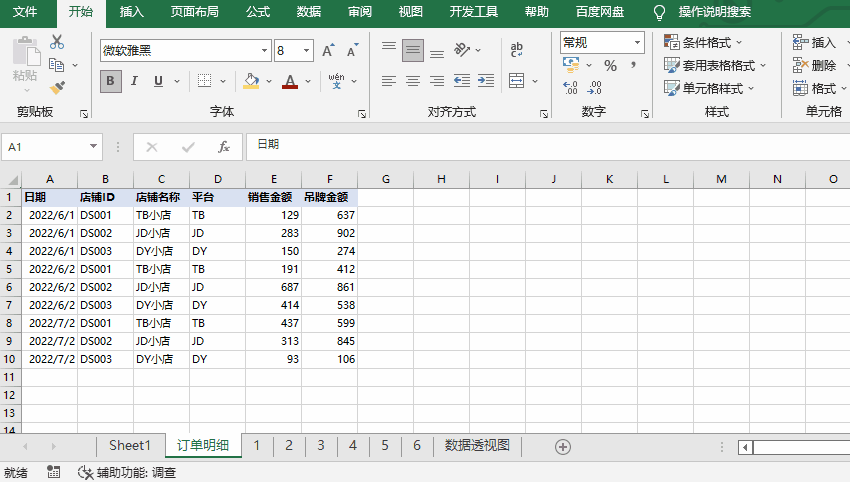The width and height of the screenshot is (850, 482).
Task: Open Format as Table (套用表格格式) menu
Action: click(715, 66)
